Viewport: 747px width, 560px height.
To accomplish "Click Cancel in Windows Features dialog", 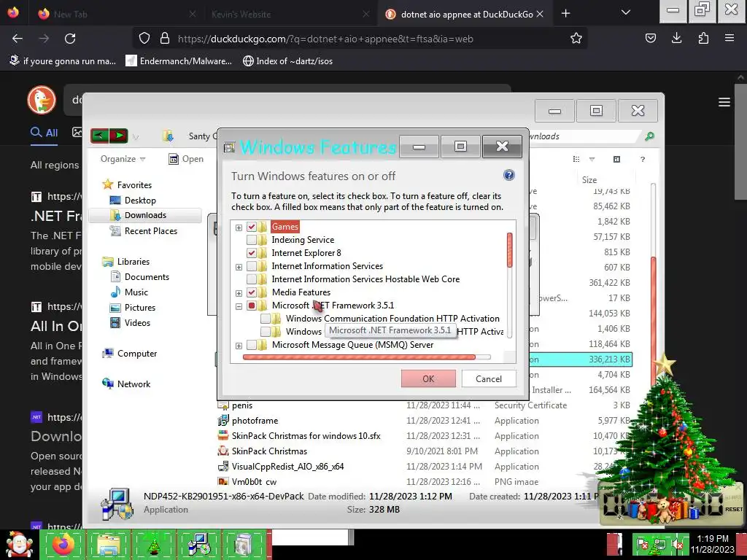I will click(x=488, y=379).
